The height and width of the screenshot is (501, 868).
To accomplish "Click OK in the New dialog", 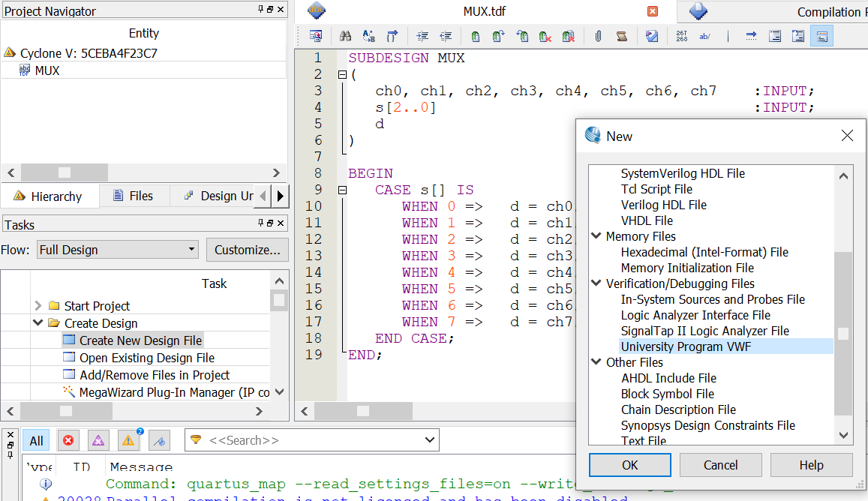I will coord(630,465).
